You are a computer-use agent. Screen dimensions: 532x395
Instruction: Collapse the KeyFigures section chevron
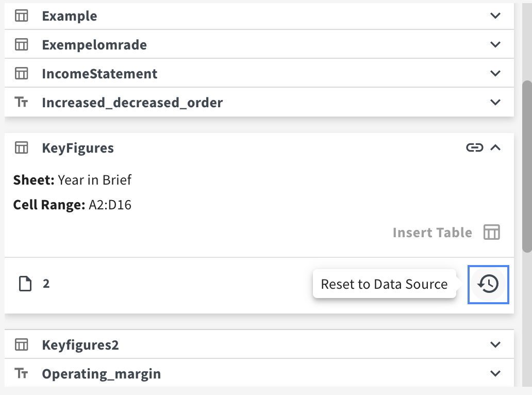click(495, 147)
